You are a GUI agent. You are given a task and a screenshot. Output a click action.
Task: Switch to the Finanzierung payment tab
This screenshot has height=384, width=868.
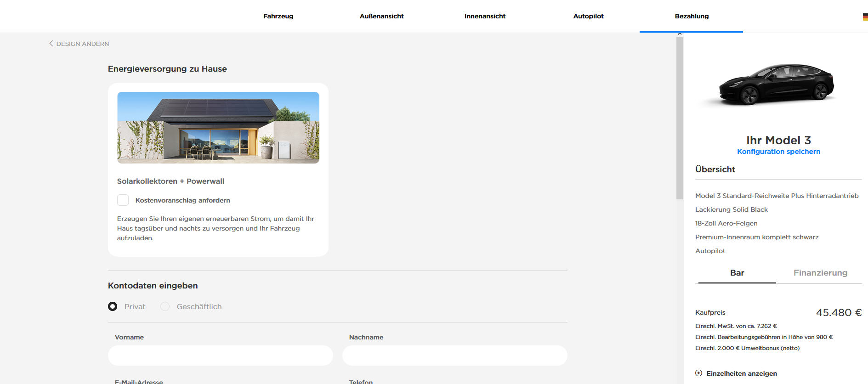(820, 273)
